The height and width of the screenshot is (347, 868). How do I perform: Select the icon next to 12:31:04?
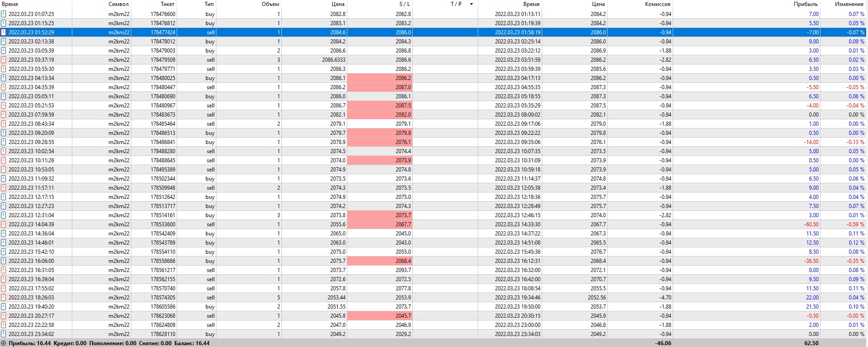pos(4,215)
